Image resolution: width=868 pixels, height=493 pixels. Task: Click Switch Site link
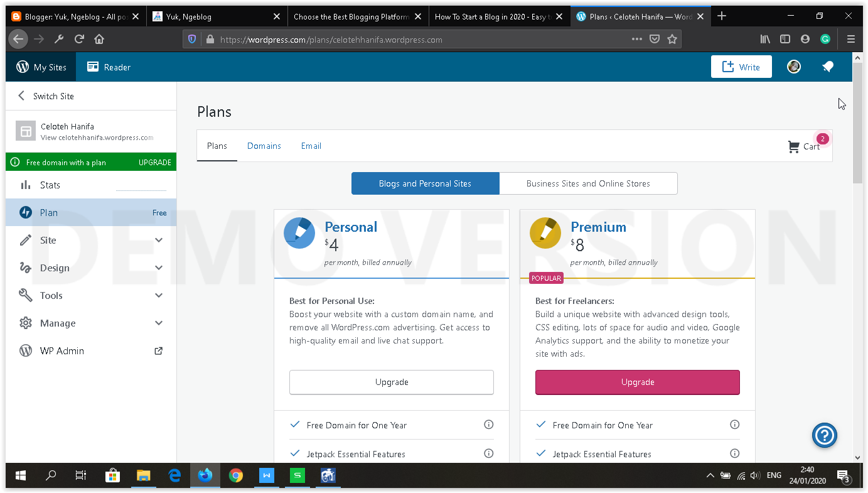46,96
